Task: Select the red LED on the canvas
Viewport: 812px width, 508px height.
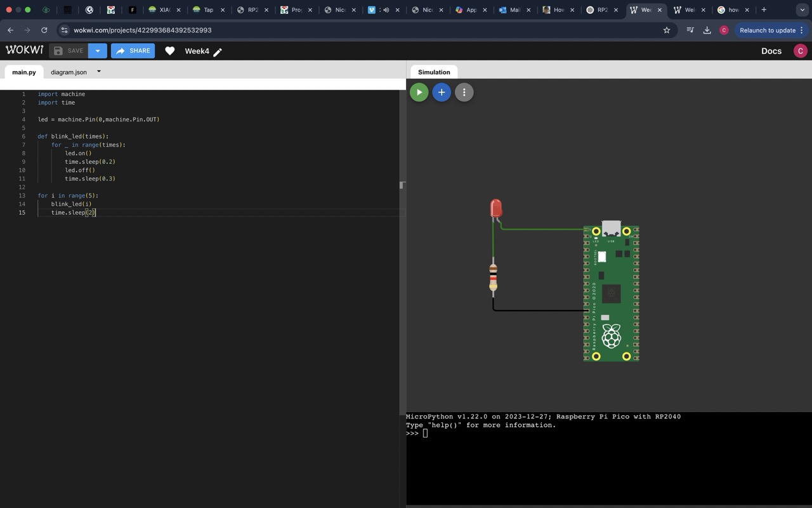Action: pyautogui.click(x=496, y=208)
